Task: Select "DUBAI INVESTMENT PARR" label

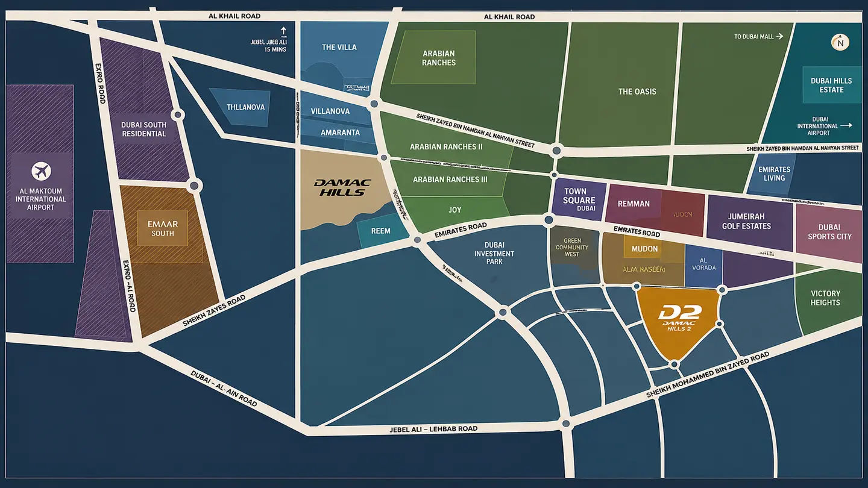Action: pyautogui.click(x=494, y=254)
